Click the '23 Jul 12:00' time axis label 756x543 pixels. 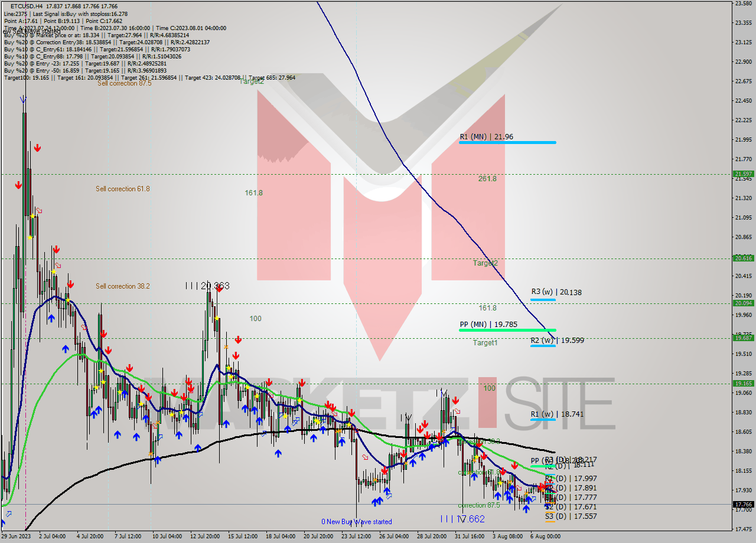(x=356, y=537)
